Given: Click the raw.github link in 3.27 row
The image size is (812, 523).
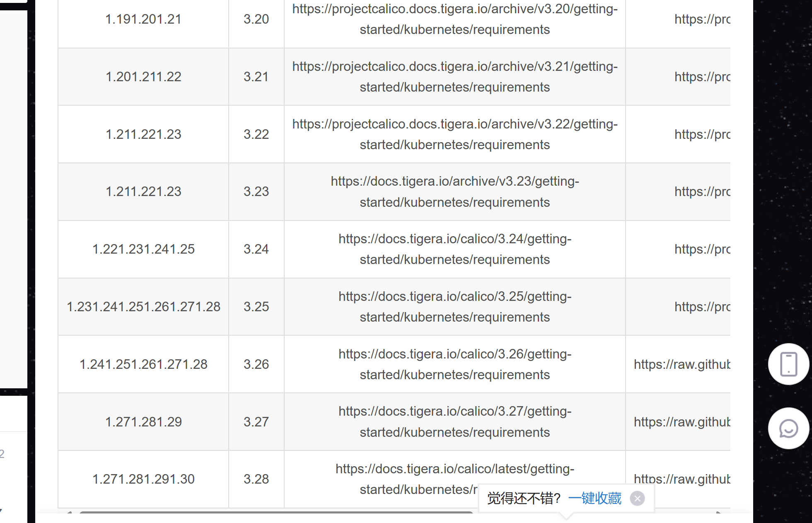Looking at the screenshot, I should click(681, 422).
